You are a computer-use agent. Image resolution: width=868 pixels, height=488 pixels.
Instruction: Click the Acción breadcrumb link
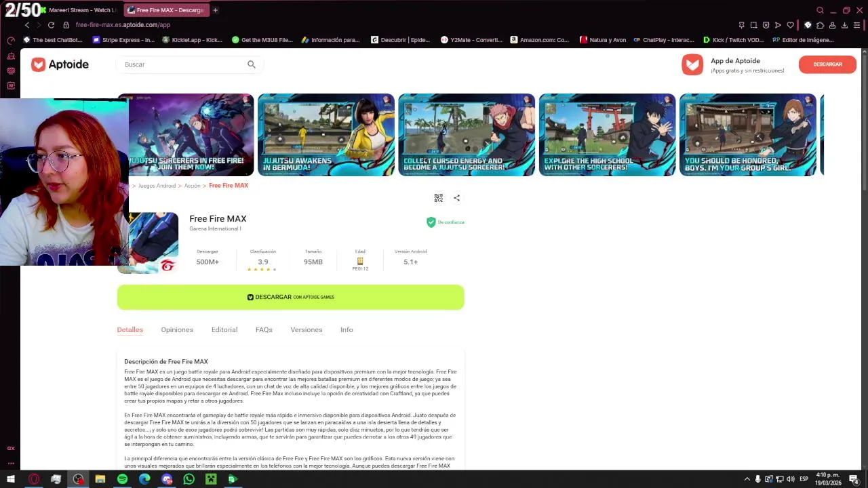tap(192, 186)
